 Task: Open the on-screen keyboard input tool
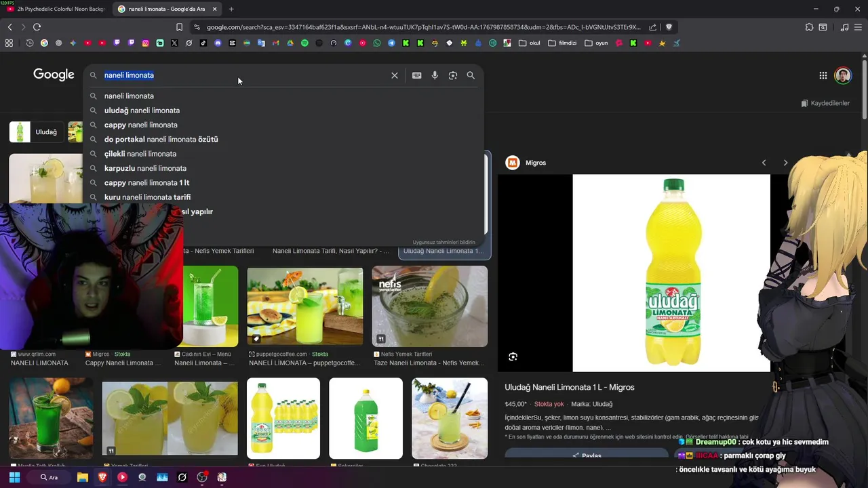[x=416, y=75]
